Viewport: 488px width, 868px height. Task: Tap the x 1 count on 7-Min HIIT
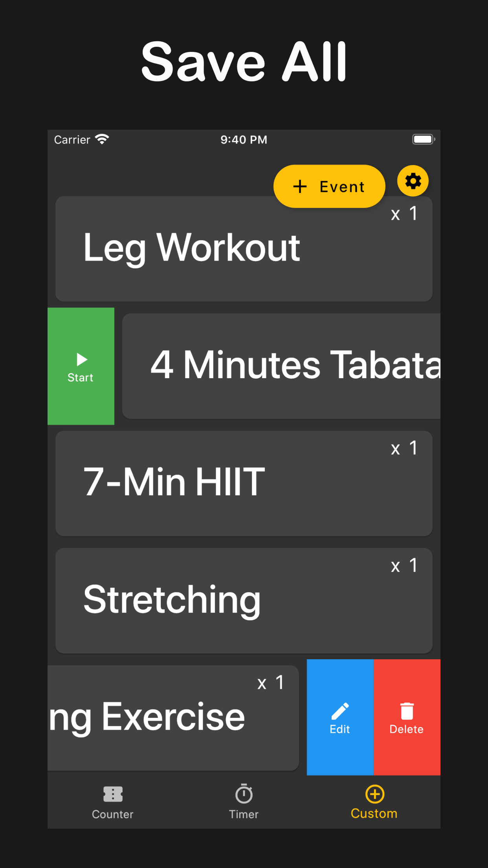[x=404, y=449]
